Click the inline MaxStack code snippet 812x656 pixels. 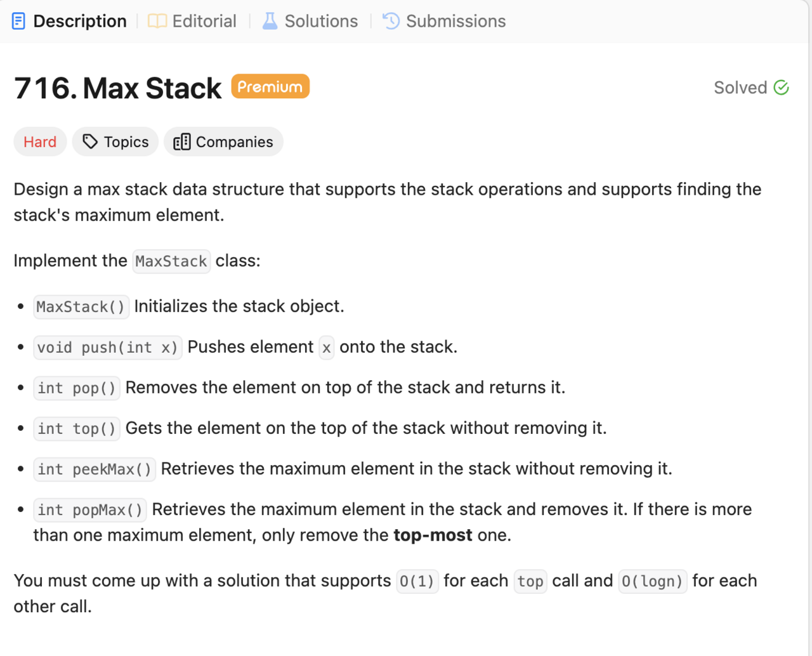pyautogui.click(x=171, y=261)
